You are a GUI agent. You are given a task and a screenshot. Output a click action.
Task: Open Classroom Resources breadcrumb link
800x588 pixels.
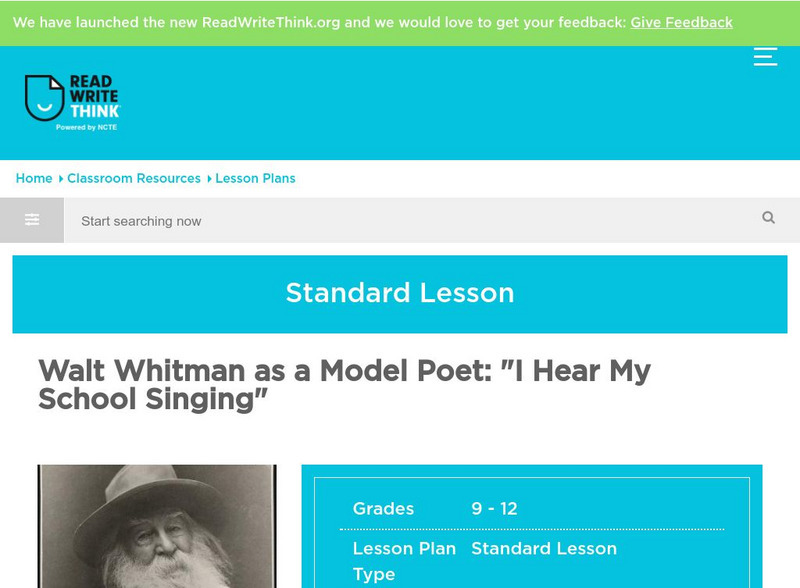[134, 178]
